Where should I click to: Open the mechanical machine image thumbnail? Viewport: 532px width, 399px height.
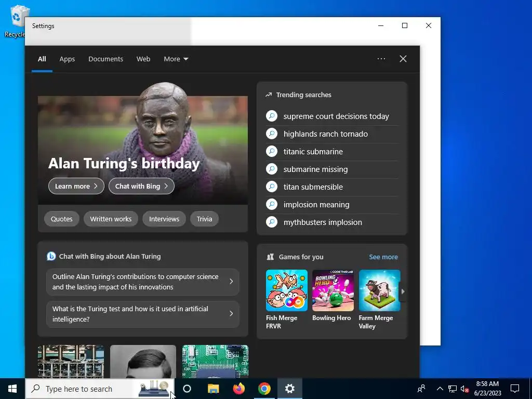click(71, 362)
